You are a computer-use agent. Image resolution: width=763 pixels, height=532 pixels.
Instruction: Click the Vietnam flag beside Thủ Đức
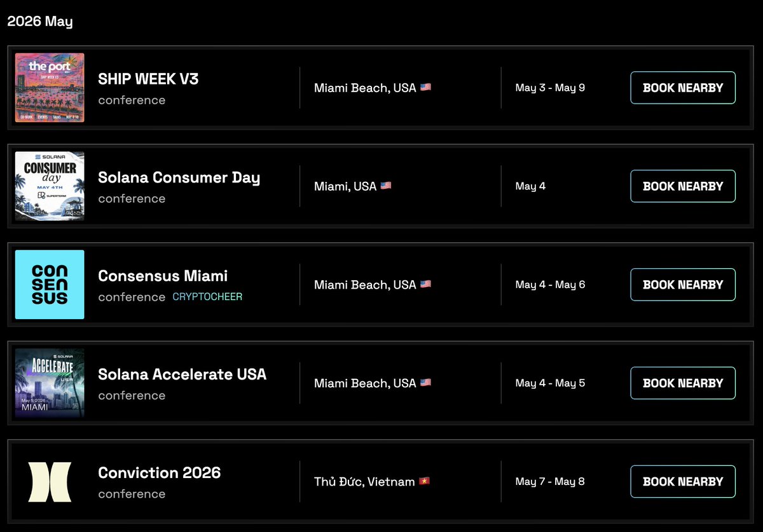tap(425, 481)
